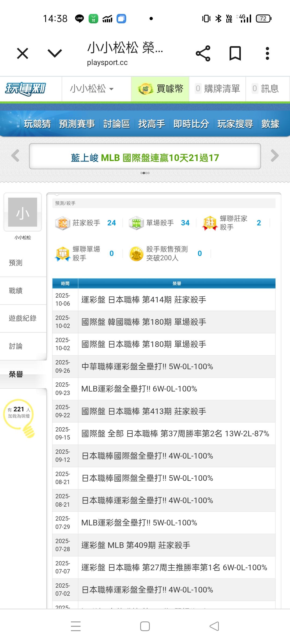Open 找高手 in navigation bar

click(152, 124)
